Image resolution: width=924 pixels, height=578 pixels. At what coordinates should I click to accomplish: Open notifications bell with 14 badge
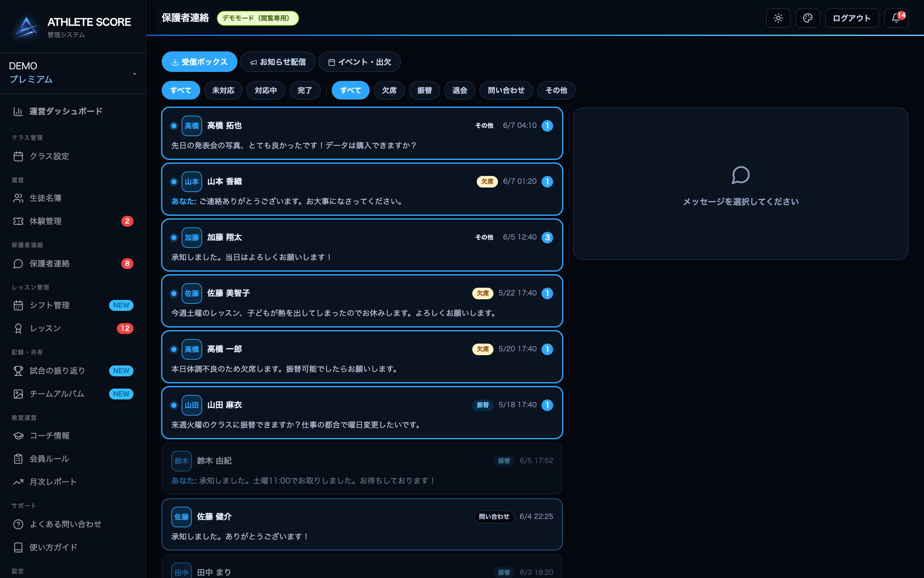tap(896, 18)
